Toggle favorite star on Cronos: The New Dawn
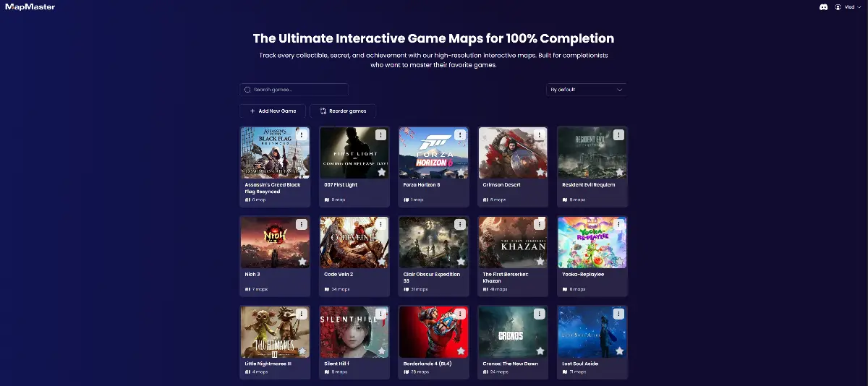The height and width of the screenshot is (386, 868). point(540,351)
